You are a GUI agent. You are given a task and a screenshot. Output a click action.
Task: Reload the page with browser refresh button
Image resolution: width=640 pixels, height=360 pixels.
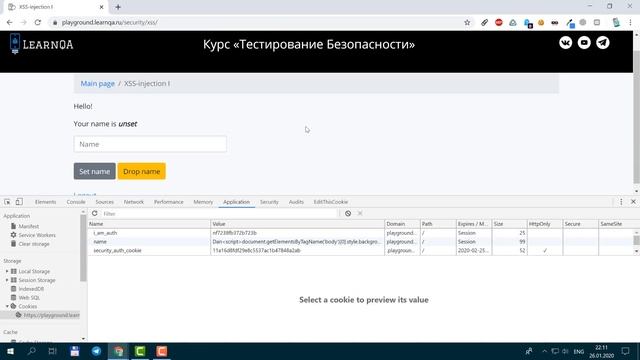tap(38, 22)
